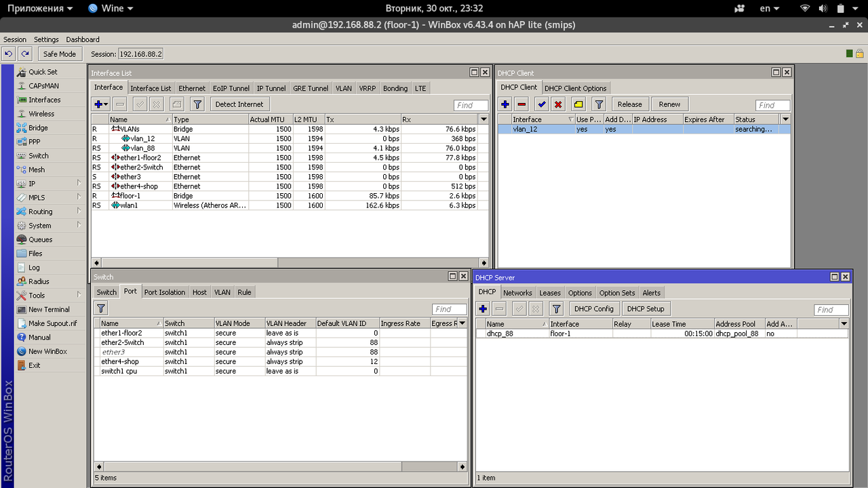Open Manual from the sidebar
This screenshot has width=868, height=488.
point(39,338)
